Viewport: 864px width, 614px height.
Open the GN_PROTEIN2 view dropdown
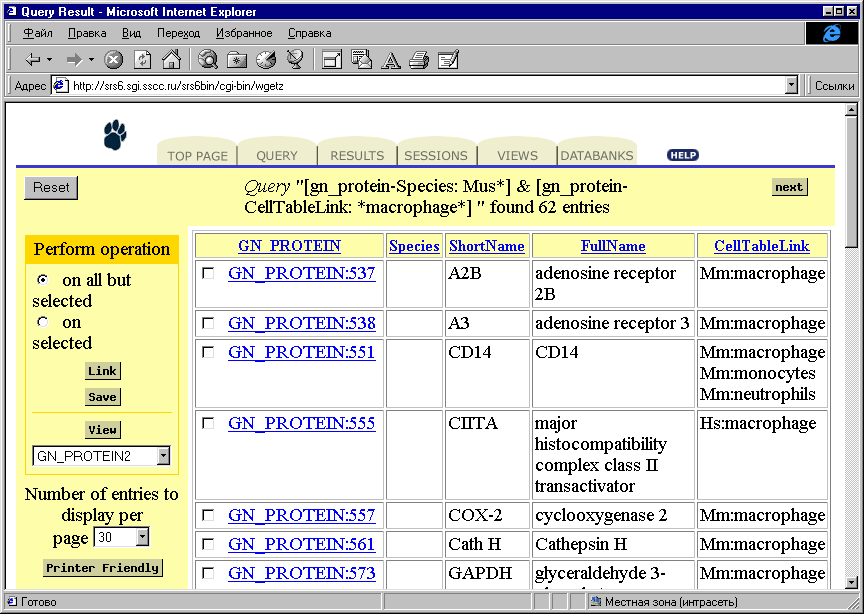tap(163, 456)
